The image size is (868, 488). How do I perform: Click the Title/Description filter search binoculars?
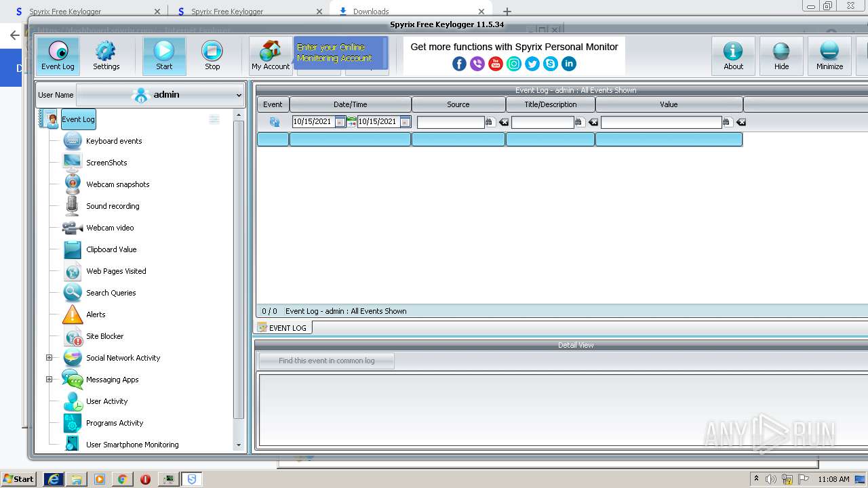point(579,122)
